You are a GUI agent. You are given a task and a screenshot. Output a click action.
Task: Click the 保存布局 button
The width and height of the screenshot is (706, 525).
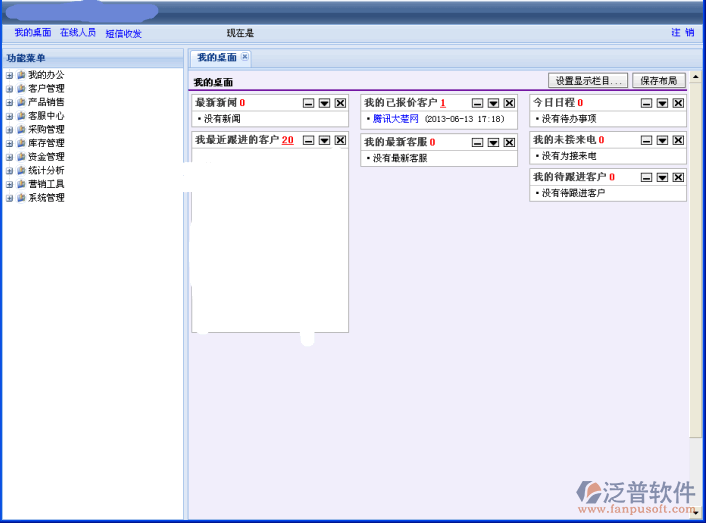tap(658, 81)
